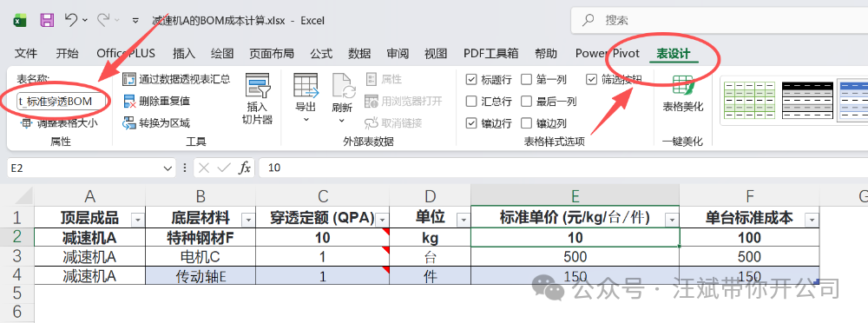Expand the 导出 dropdown arrow
The width and height of the screenshot is (868, 323).
[306, 119]
